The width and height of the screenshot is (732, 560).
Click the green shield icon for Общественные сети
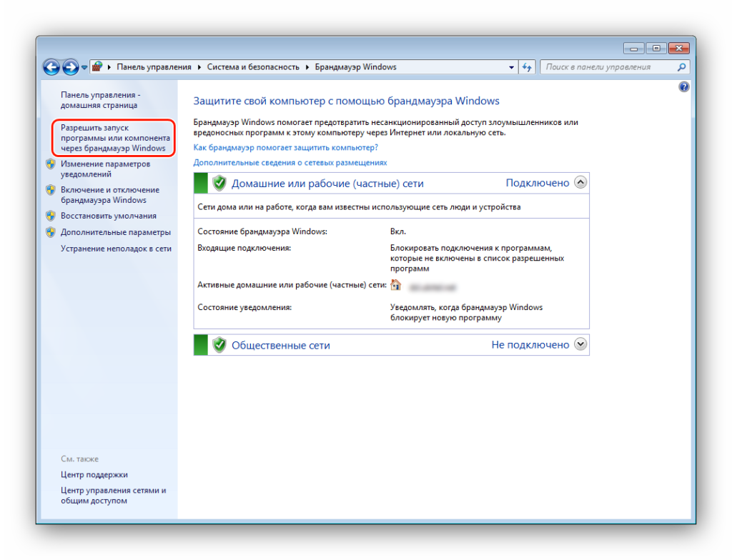pos(219,344)
